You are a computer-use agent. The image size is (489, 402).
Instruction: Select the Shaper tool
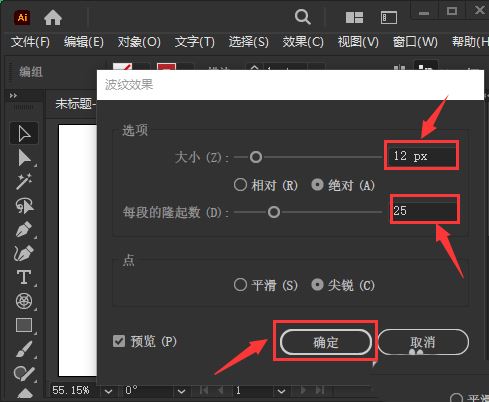24,373
